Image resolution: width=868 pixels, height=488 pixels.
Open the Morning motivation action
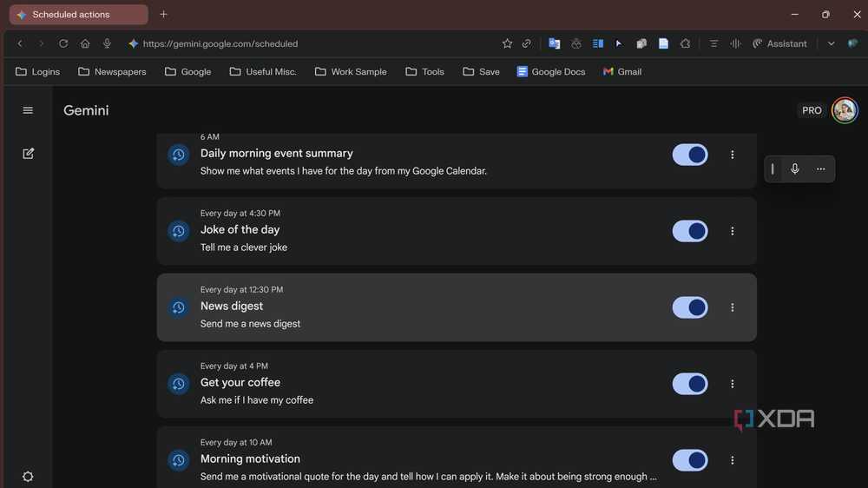pos(457,458)
